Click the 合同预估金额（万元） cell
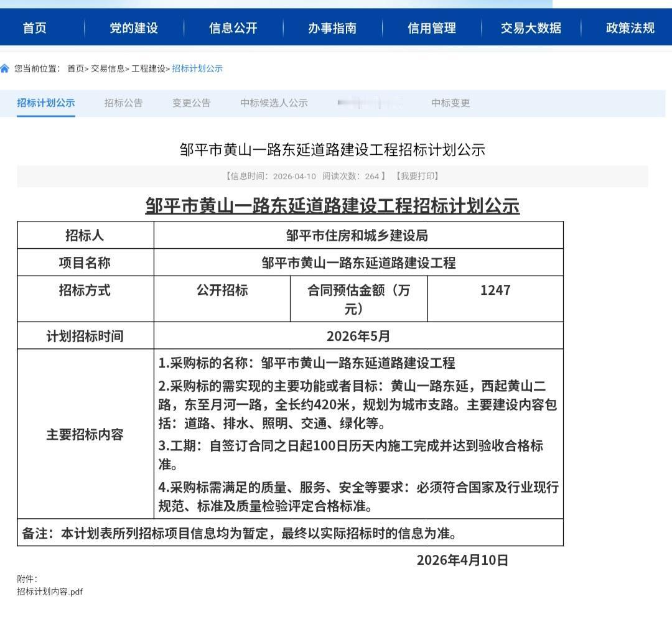672x622 pixels. [359, 299]
